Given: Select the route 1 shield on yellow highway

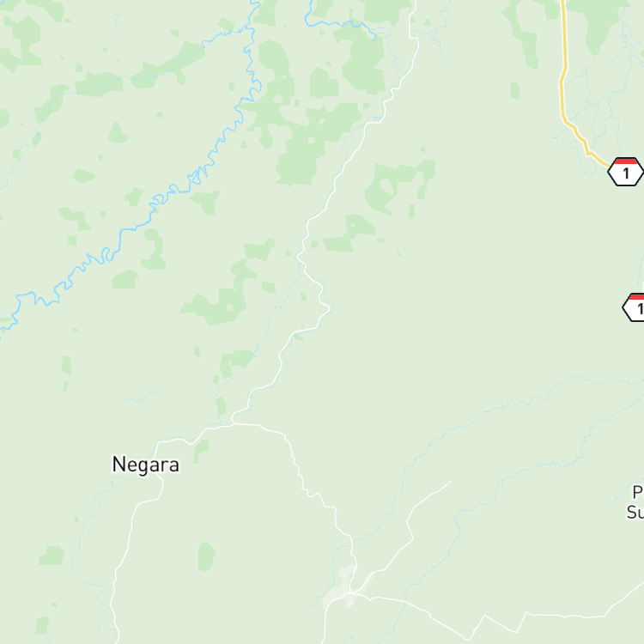Looking at the screenshot, I should pos(625,172).
